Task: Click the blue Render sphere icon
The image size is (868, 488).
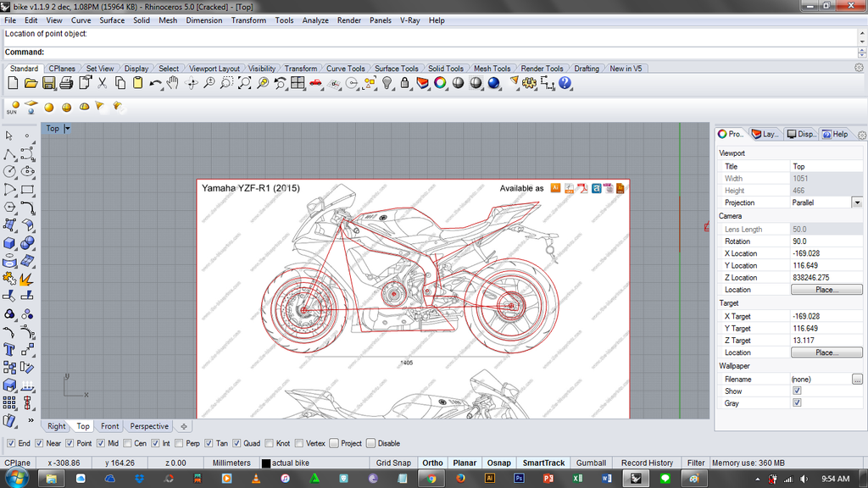Action: point(494,84)
